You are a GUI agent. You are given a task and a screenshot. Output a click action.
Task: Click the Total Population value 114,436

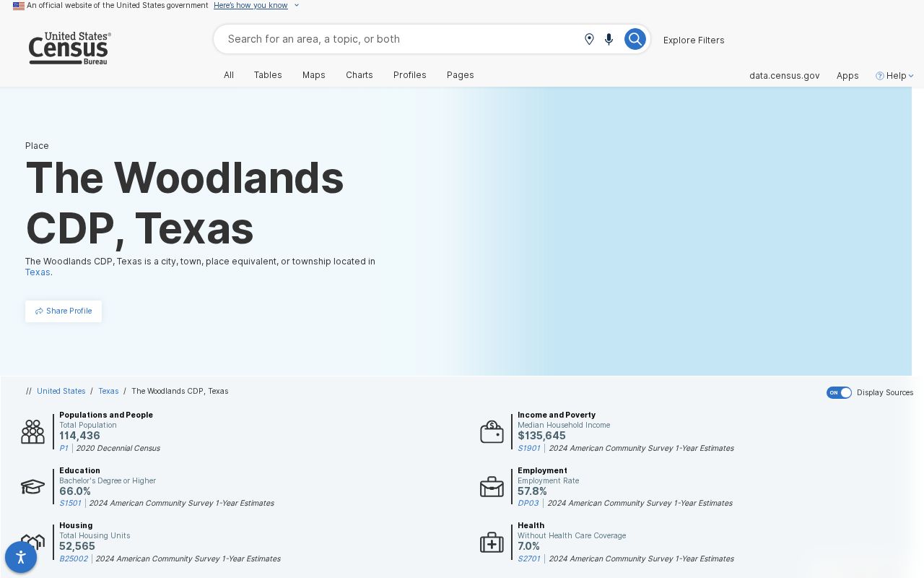[x=79, y=436]
